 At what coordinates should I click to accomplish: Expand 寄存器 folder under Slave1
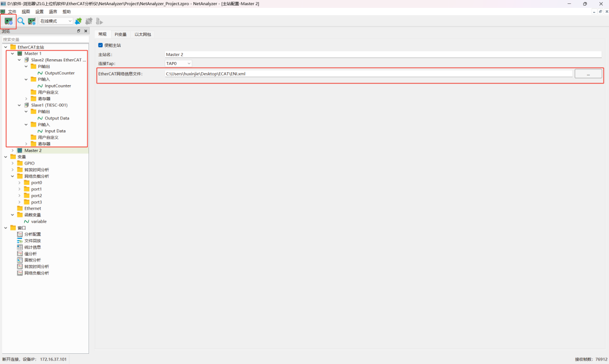[27, 144]
